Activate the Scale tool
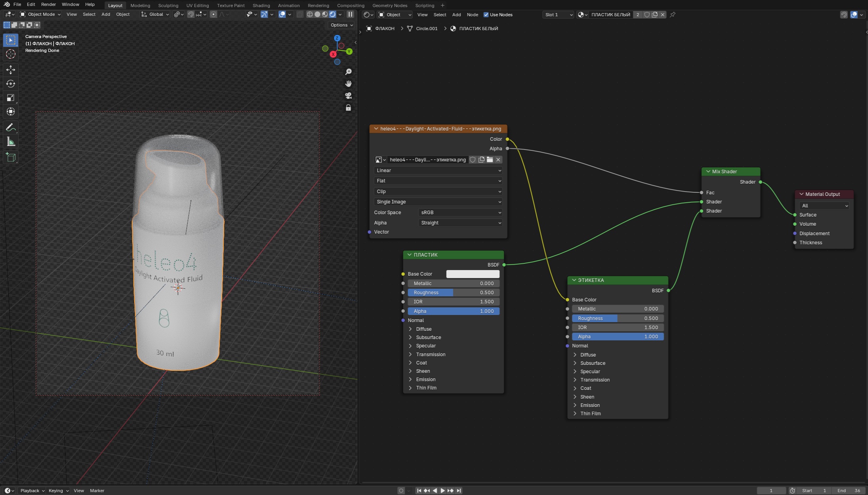Image resolution: width=868 pixels, height=495 pixels. [11, 98]
